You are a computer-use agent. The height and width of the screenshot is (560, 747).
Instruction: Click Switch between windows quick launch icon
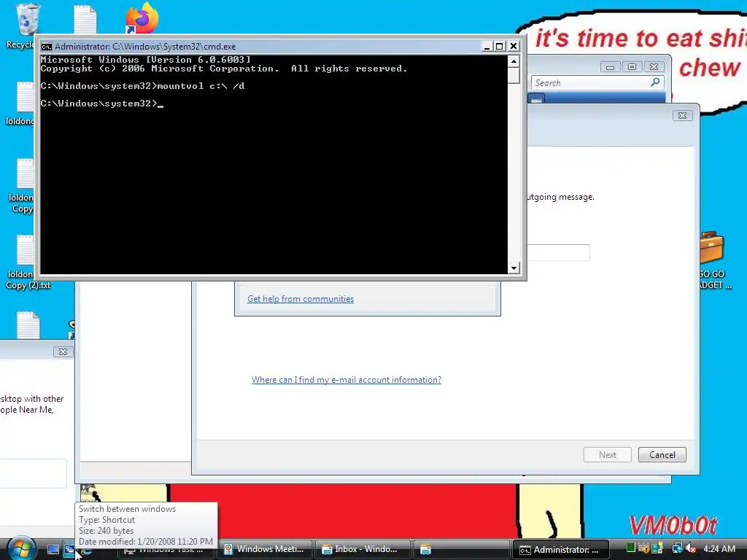[x=69, y=549]
